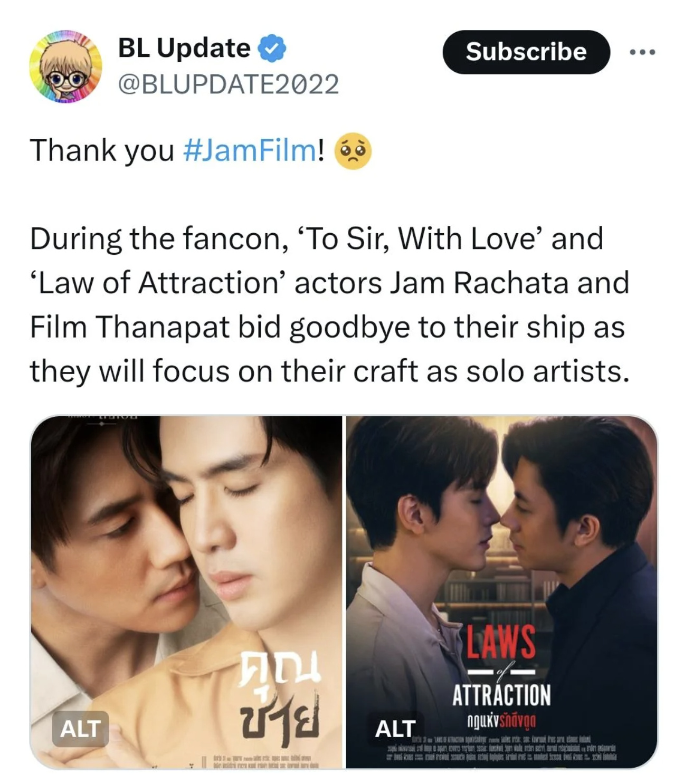
Task: Click the LAWS of ATTRACTION title text
Action: tap(501, 666)
